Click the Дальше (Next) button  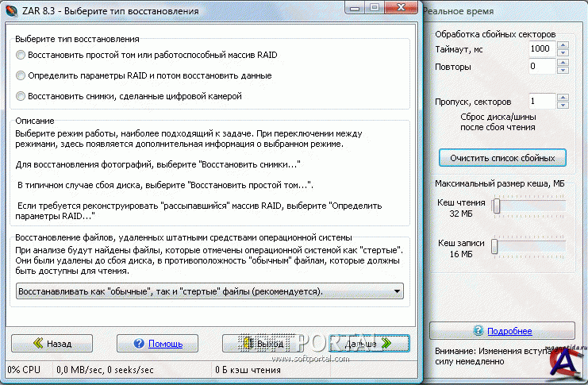369,344
